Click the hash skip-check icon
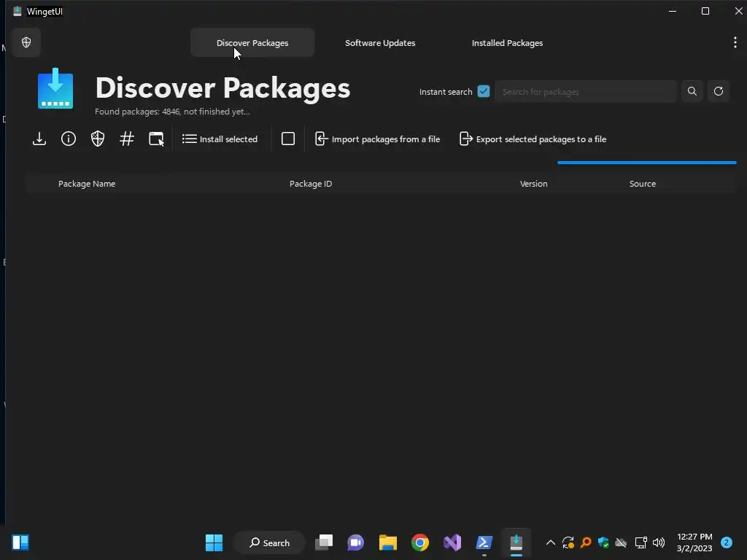Viewport: 747px width, 560px height. coord(127,139)
